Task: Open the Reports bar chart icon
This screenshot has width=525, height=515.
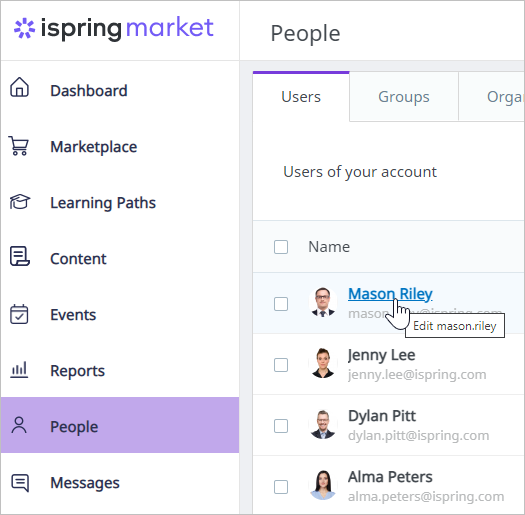Action: click(x=19, y=370)
